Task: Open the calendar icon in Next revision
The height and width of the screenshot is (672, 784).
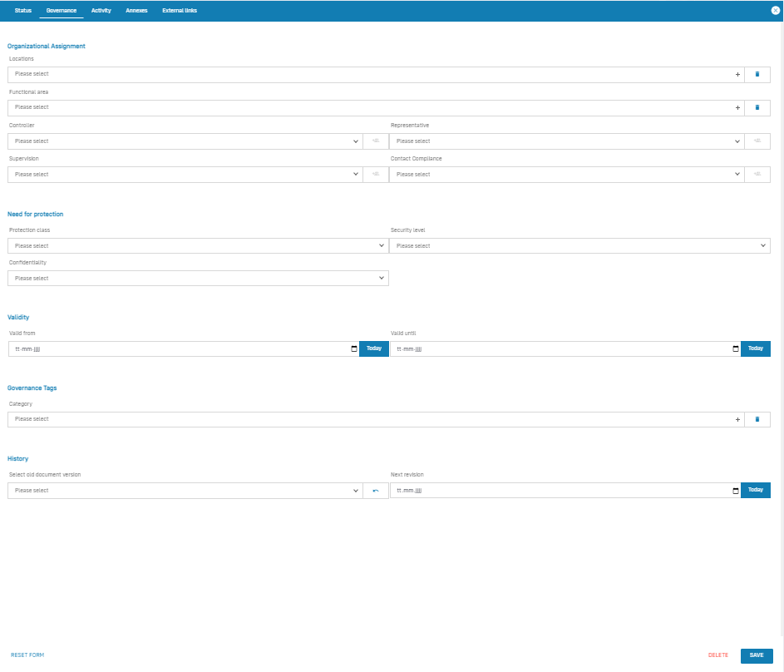Action: (736, 491)
